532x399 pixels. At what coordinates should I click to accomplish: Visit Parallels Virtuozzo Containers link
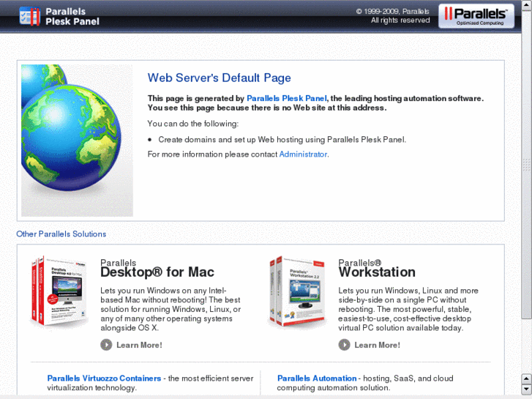[x=104, y=379]
